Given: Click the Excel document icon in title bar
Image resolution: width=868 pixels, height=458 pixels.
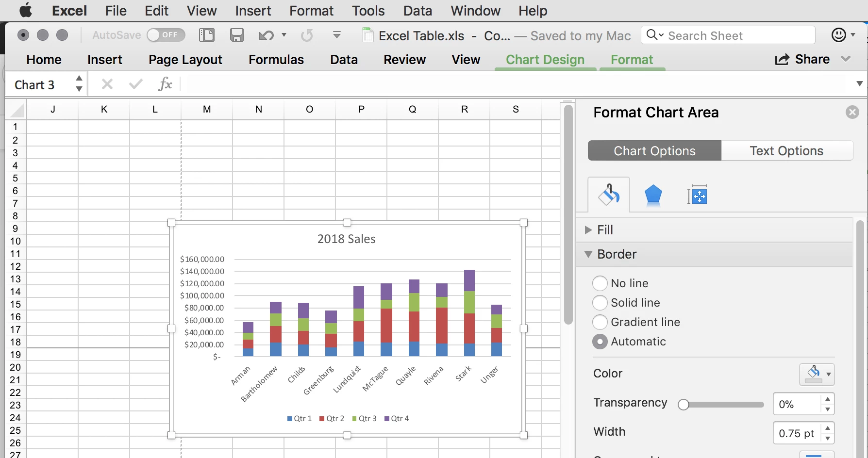Looking at the screenshot, I should [368, 35].
